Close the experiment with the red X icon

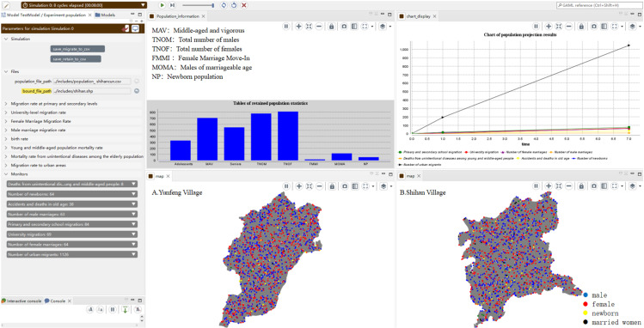pyautogui.click(x=244, y=5)
